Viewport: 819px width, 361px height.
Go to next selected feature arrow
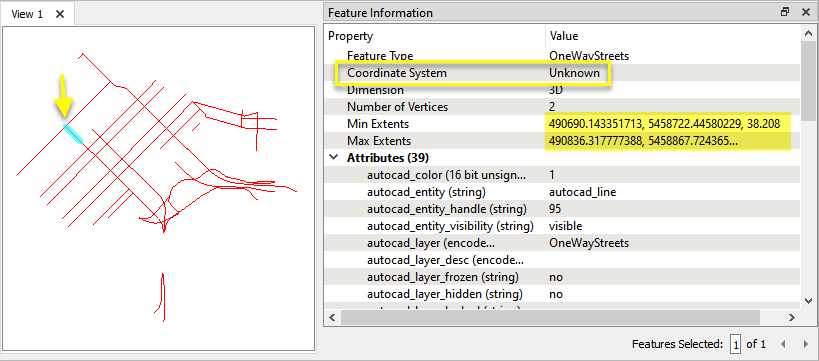coord(805,344)
